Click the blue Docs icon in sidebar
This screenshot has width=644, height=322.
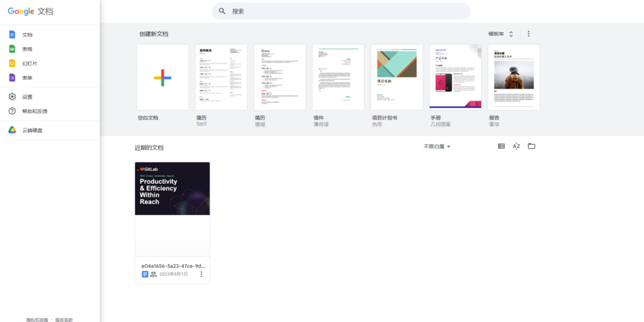coord(12,35)
